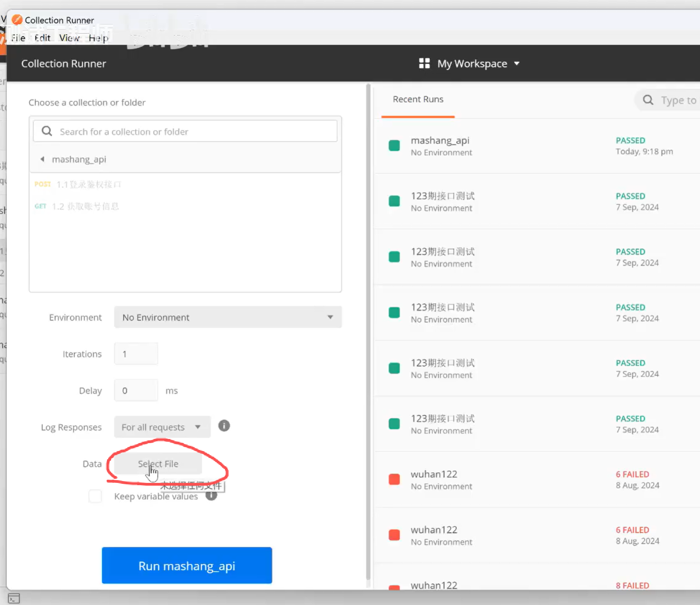Screen dimensions: 700x605
Task: Open the Edit menu
Action: (43, 38)
